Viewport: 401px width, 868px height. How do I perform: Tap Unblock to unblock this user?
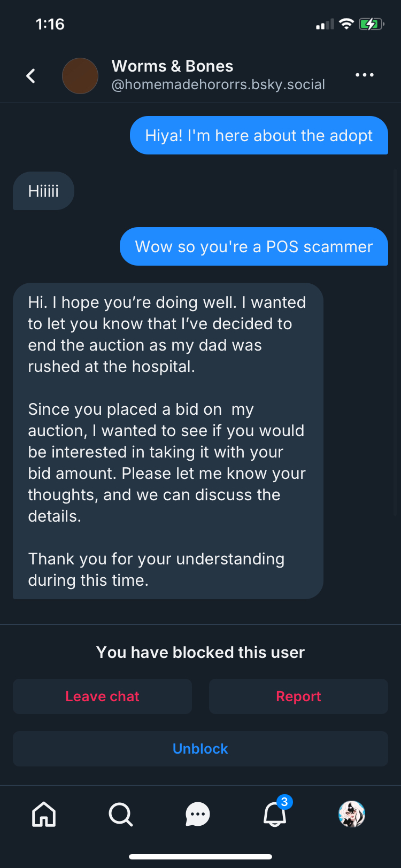[x=200, y=749]
